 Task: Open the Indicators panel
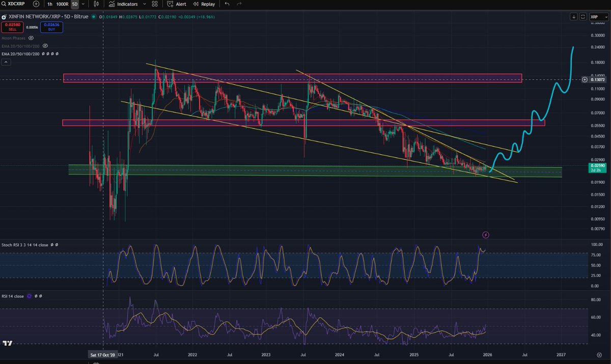coord(127,4)
